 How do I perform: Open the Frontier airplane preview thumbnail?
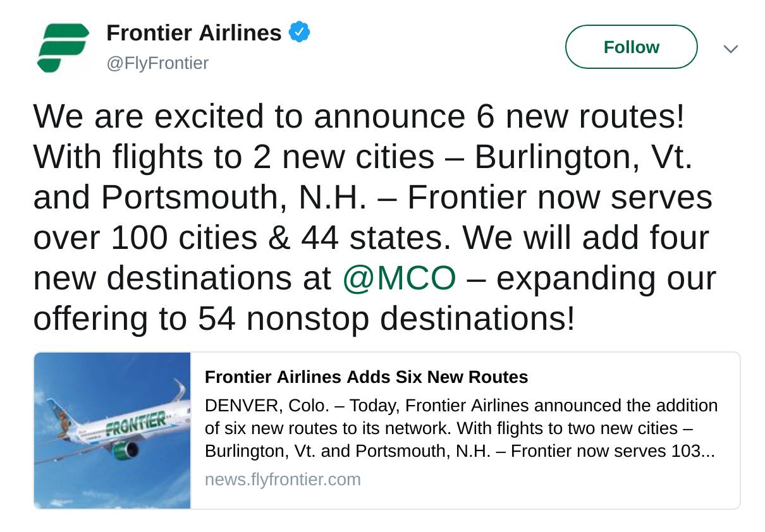tap(113, 430)
